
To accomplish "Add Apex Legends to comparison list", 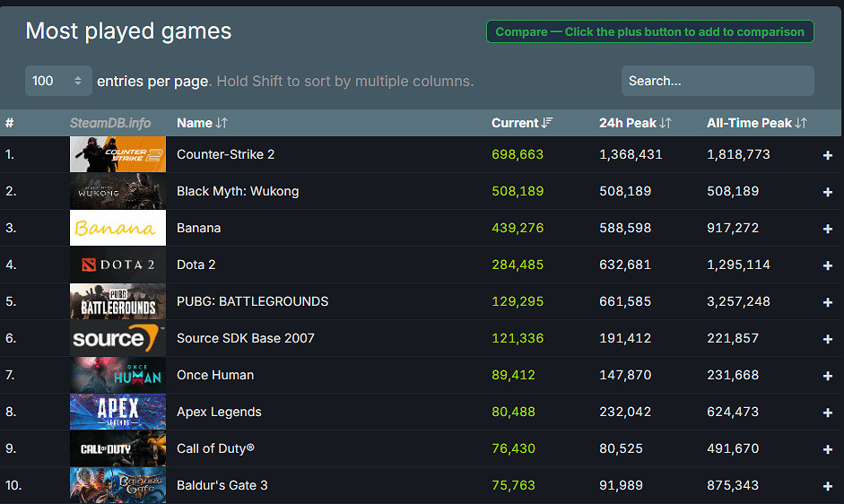I will point(827,413).
